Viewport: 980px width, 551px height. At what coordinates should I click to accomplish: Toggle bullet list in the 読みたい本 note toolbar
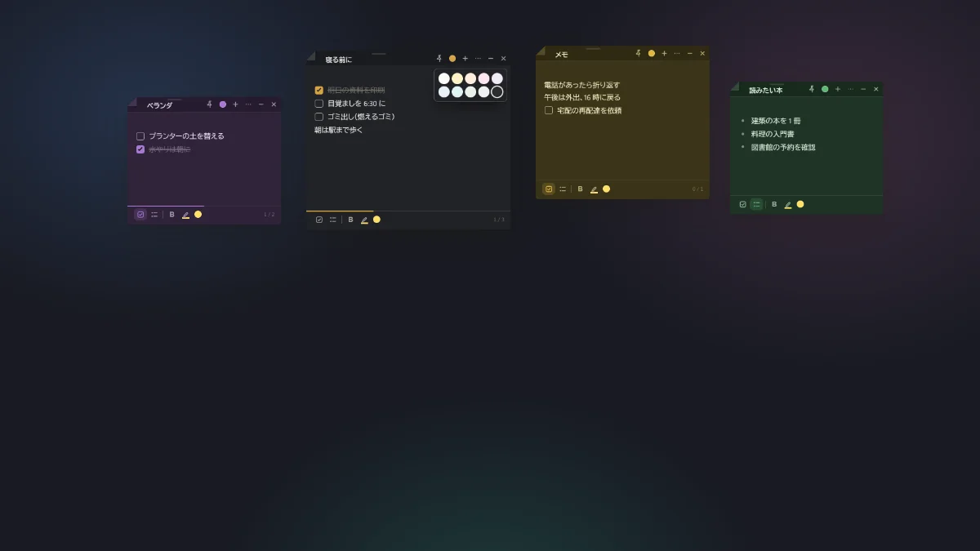[x=757, y=204]
